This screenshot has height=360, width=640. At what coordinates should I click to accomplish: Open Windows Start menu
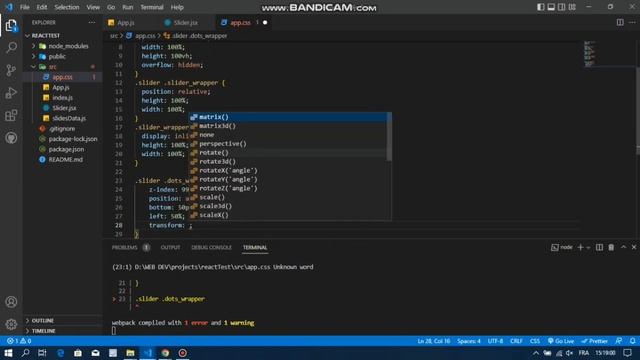click(8, 353)
